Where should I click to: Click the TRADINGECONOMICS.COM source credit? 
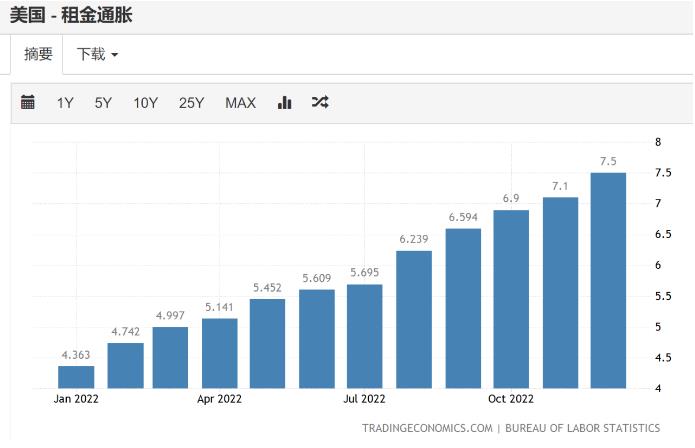click(427, 428)
